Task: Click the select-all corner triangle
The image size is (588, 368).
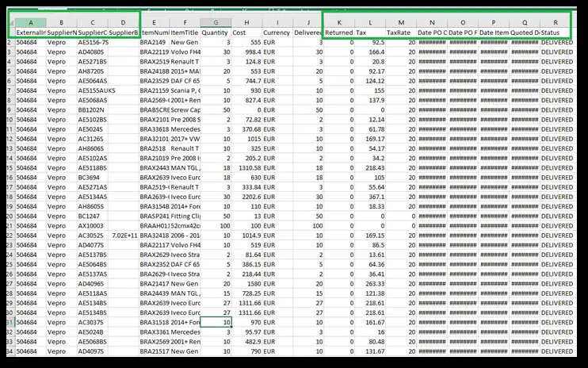Action: (11, 23)
